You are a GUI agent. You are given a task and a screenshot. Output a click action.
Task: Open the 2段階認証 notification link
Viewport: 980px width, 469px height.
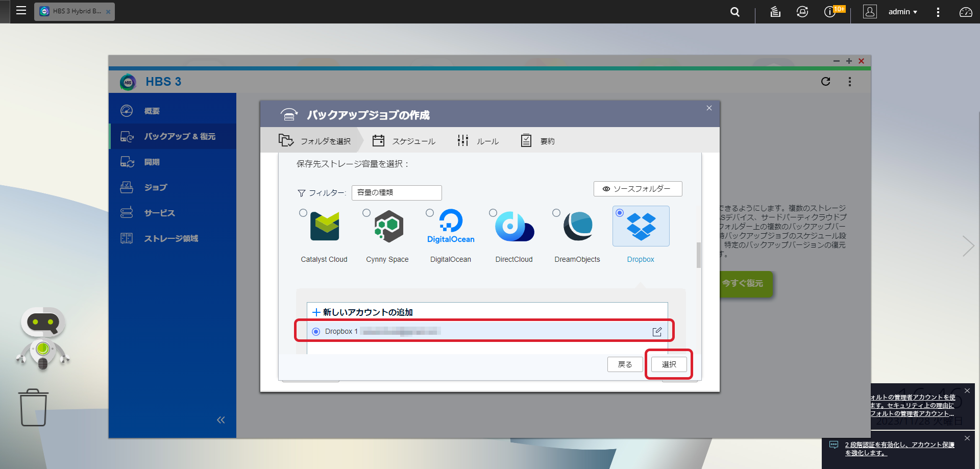coord(900,449)
